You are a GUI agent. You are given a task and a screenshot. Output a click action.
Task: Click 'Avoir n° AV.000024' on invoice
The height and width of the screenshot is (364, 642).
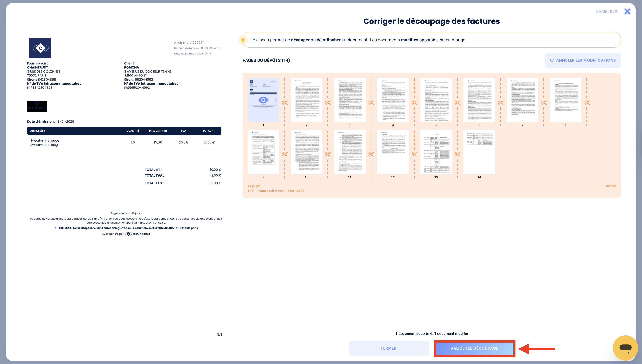189,43
